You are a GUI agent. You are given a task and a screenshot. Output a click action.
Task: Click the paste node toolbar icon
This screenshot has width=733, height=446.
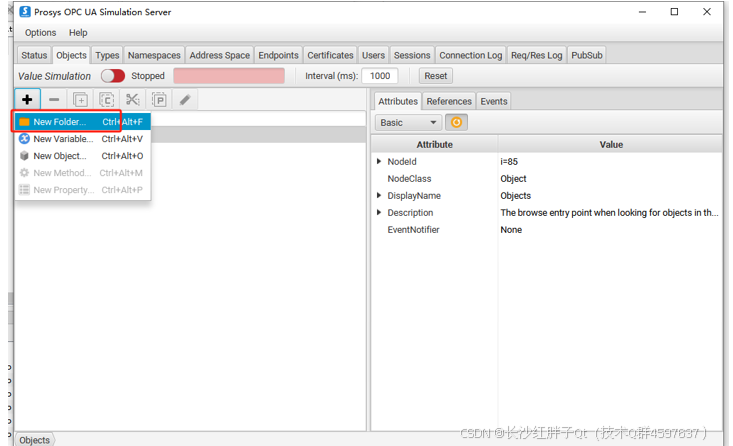(x=159, y=100)
